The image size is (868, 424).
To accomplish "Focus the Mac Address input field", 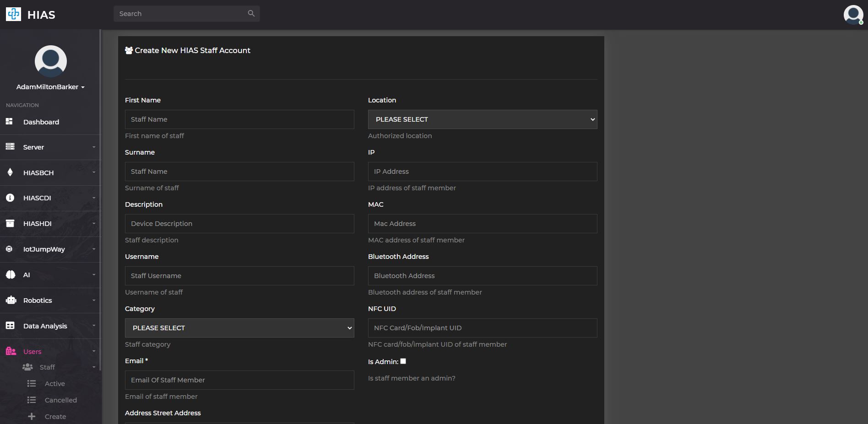I will tap(483, 224).
